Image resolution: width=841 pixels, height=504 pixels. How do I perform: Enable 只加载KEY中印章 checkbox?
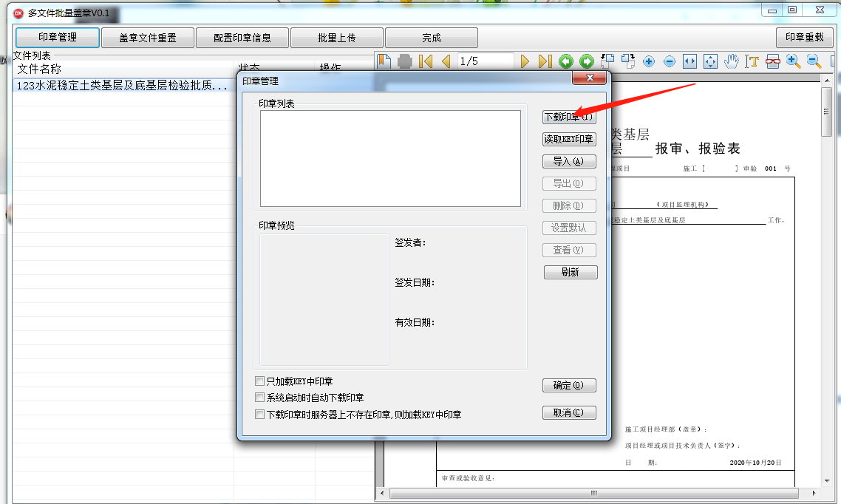click(x=259, y=381)
